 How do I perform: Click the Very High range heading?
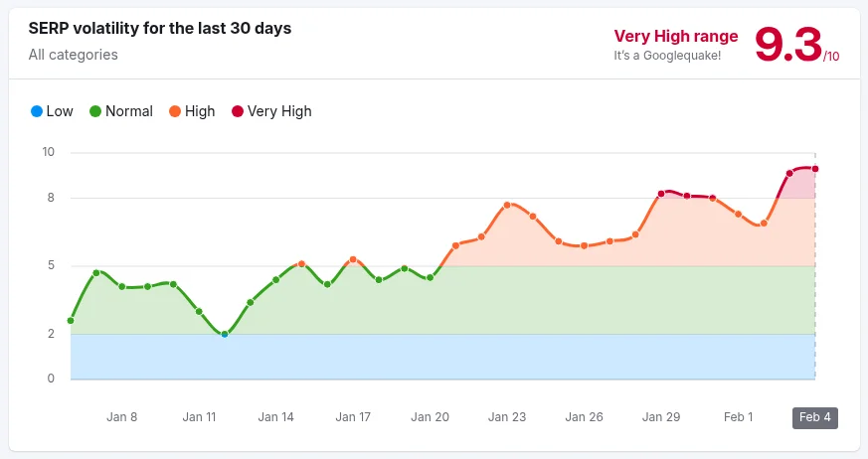[x=676, y=37]
